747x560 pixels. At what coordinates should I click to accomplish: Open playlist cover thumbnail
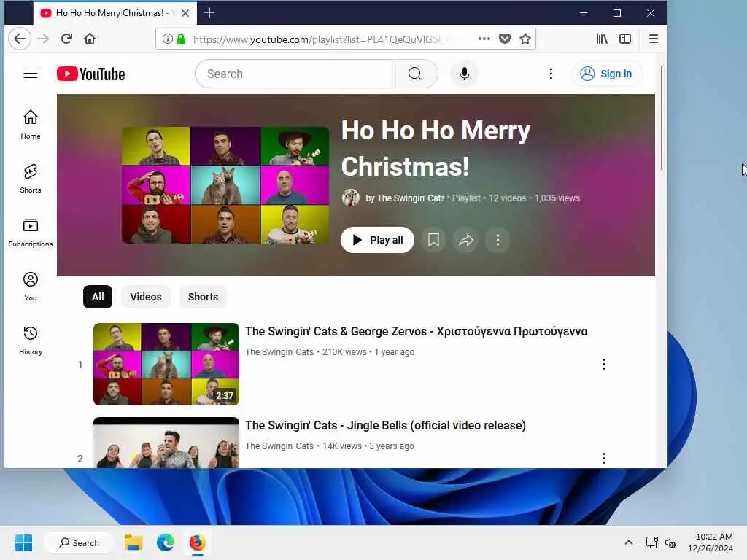(225, 185)
